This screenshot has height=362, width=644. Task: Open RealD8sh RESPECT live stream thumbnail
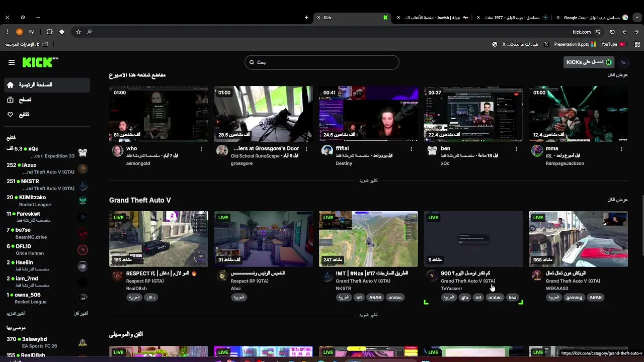coord(158,239)
